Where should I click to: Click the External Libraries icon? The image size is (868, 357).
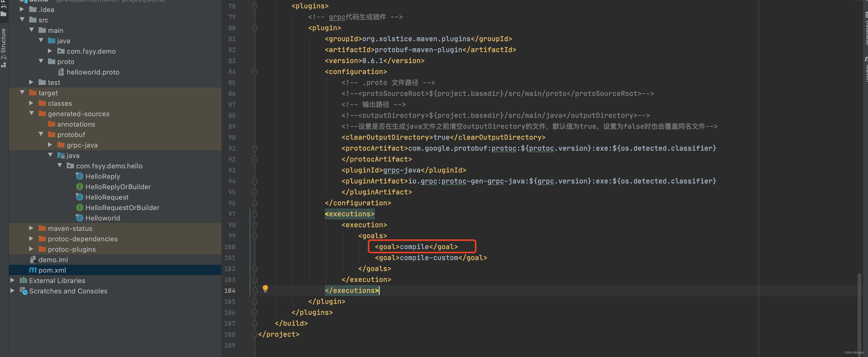coord(23,280)
